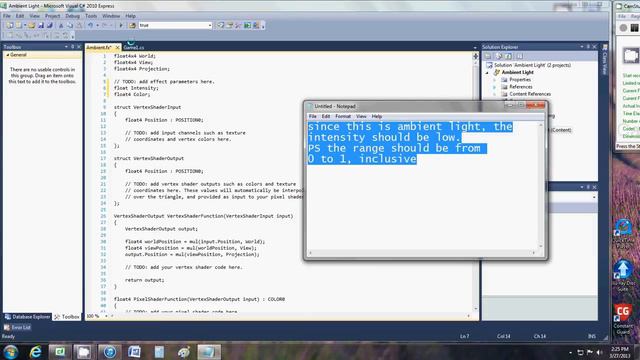This screenshot has width=640, height=360.
Task: Switch to the Ambient.fx editor tab
Action: click(x=99, y=47)
